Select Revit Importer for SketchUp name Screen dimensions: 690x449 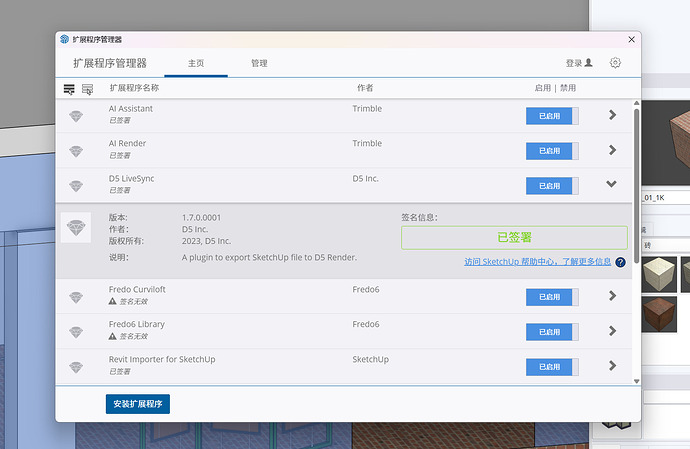tap(162, 359)
